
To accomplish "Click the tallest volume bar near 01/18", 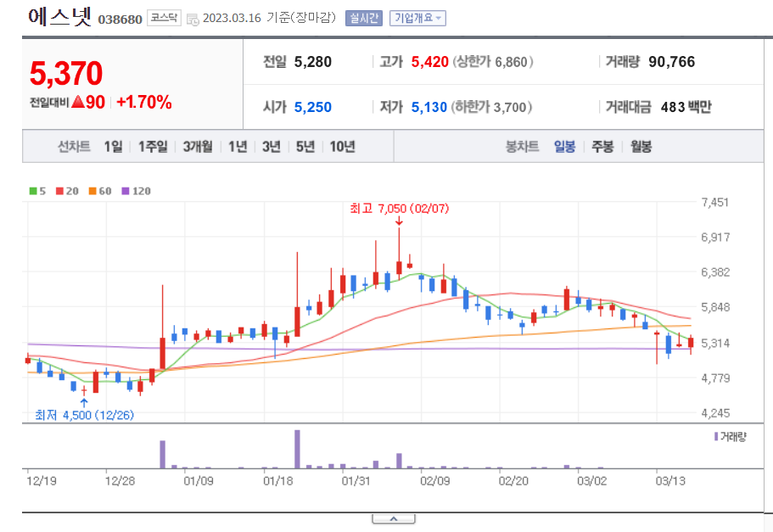I will (297, 449).
